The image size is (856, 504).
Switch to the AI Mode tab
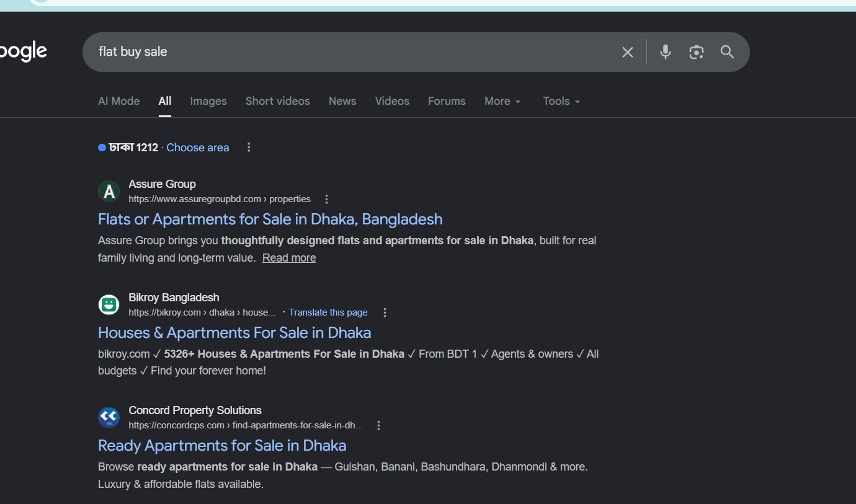point(119,101)
